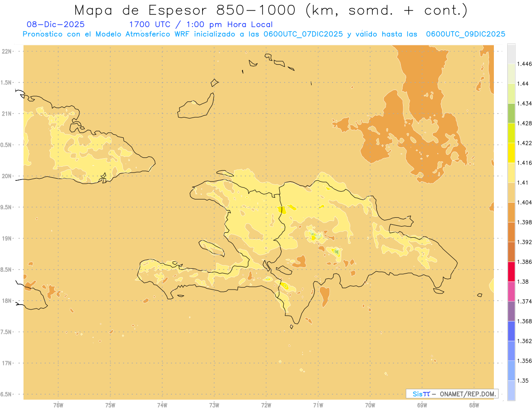This screenshot has width=532, height=411.
Task: Click the colorbar value '1.422'
Action: pyautogui.click(x=525, y=143)
